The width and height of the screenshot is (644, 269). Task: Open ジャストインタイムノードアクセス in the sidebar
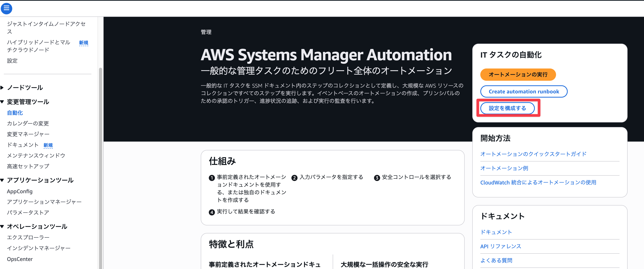point(46,28)
